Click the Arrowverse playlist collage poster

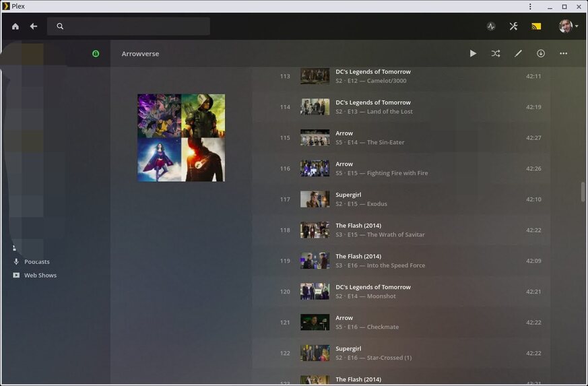point(181,137)
